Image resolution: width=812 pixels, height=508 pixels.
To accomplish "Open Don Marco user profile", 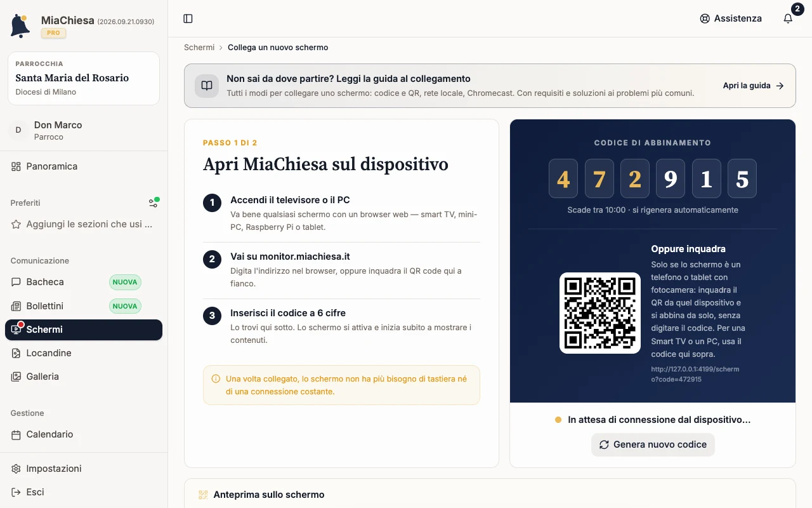I will pyautogui.click(x=84, y=130).
